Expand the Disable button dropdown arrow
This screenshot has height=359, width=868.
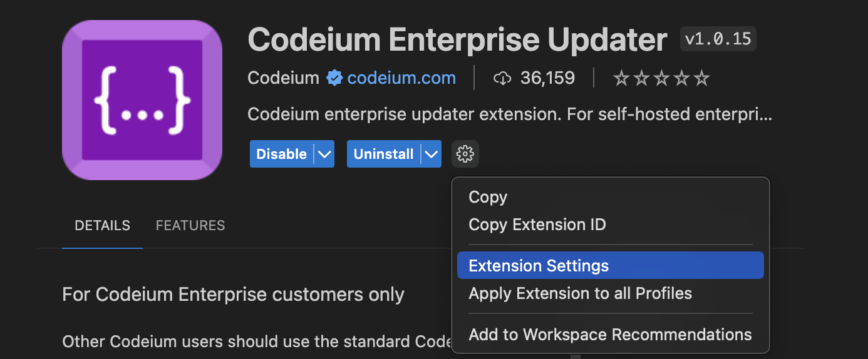pyautogui.click(x=324, y=154)
